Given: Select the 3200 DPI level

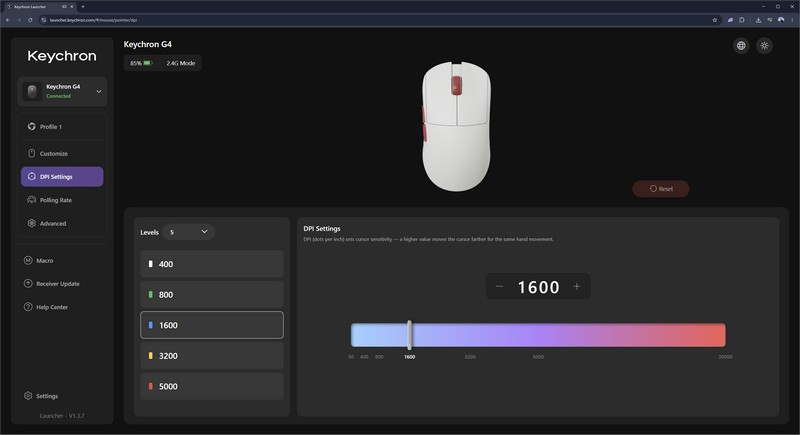Looking at the screenshot, I should 212,355.
